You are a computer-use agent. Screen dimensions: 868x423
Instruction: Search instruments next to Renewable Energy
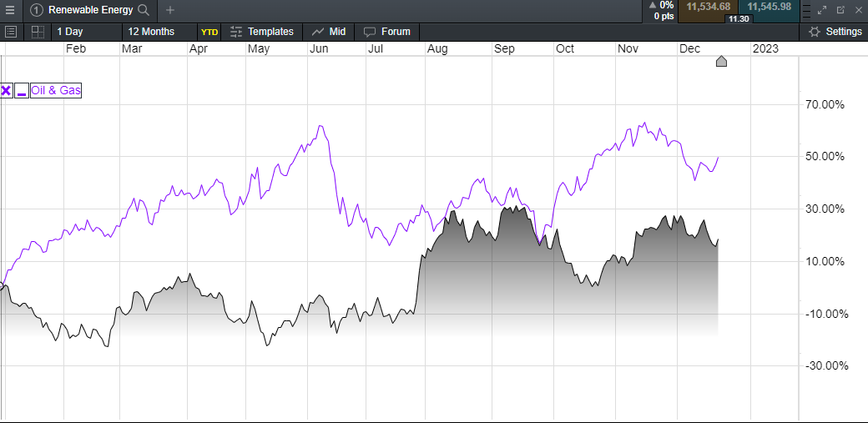(x=144, y=10)
